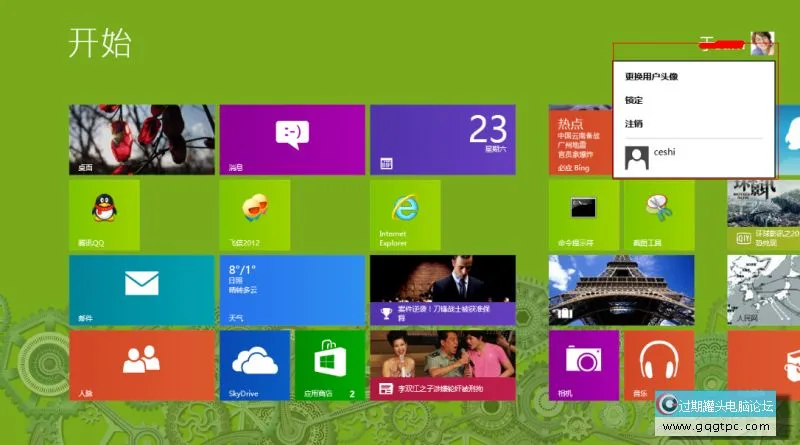The width and height of the screenshot is (800, 445).
Task: Open the 消息 messaging tile
Action: [291, 139]
